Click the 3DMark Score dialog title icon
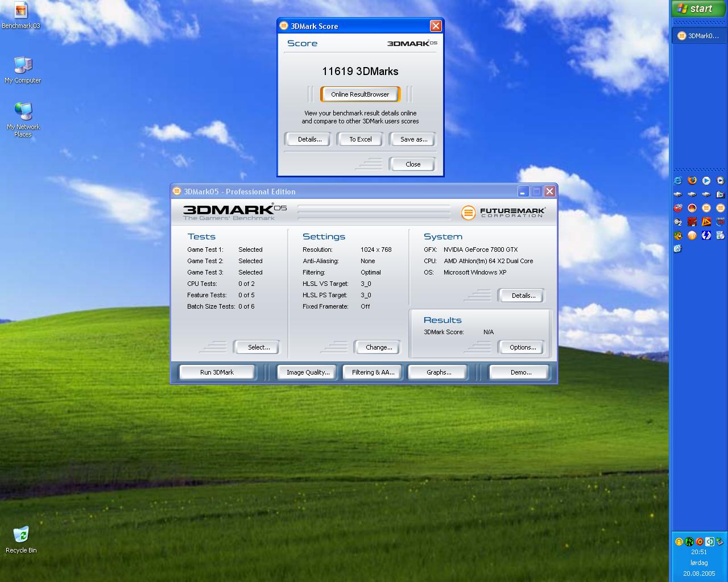728x582 pixels. point(284,26)
